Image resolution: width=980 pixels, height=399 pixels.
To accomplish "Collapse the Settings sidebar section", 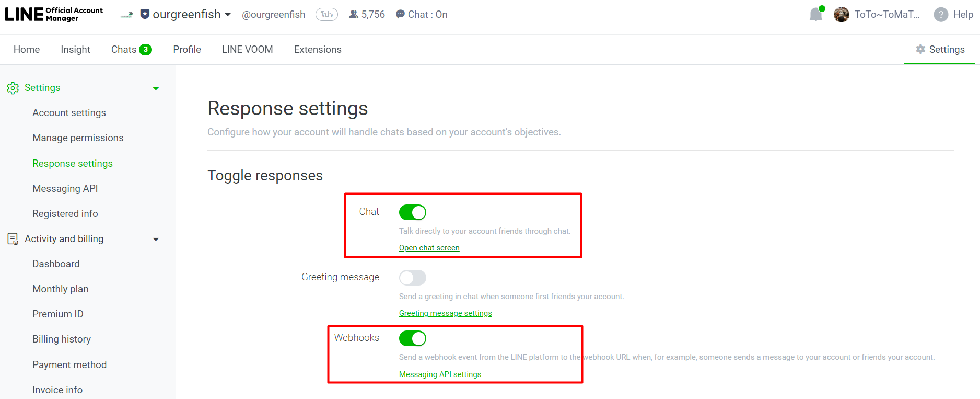I will tap(155, 88).
